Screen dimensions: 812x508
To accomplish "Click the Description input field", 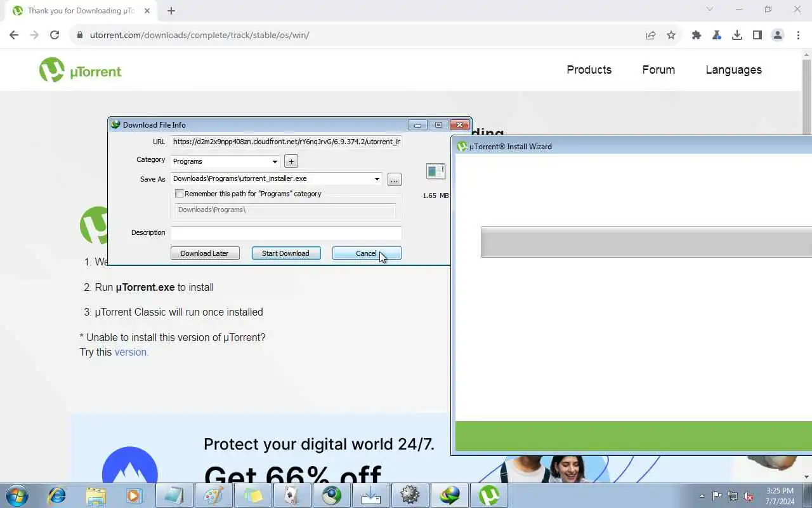I will (286, 232).
